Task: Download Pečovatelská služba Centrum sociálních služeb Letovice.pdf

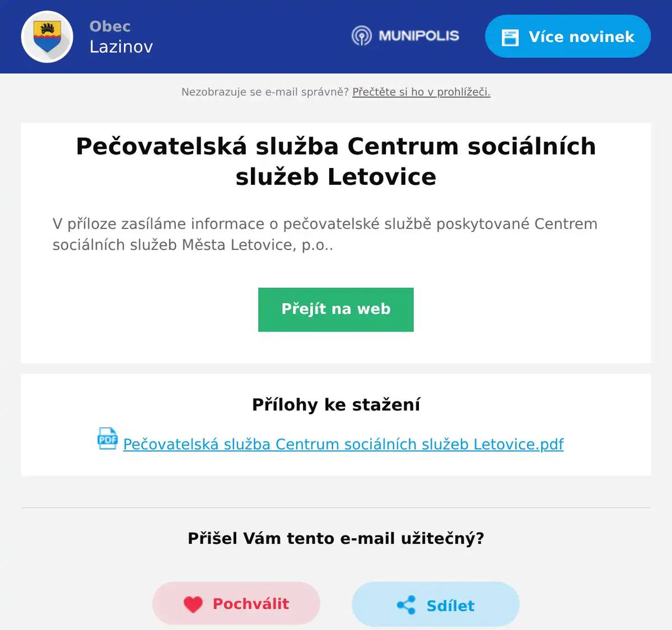Action: pyautogui.click(x=343, y=444)
